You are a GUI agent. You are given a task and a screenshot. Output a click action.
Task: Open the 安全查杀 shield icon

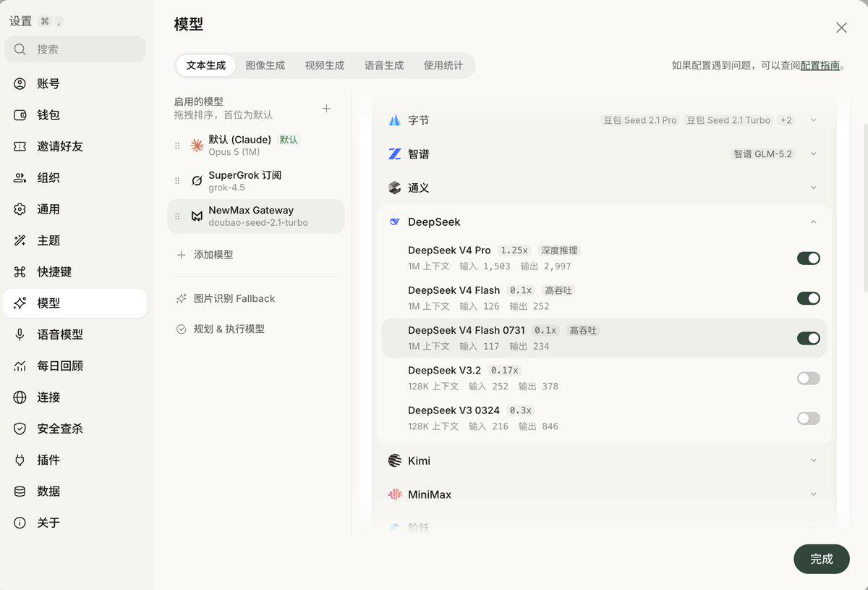coord(20,429)
